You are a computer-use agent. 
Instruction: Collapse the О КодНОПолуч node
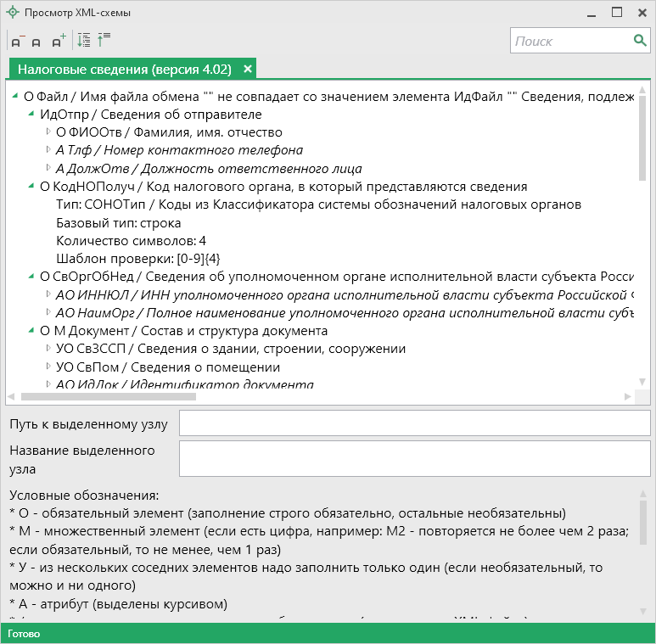pyautogui.click(x=31, y=187)
